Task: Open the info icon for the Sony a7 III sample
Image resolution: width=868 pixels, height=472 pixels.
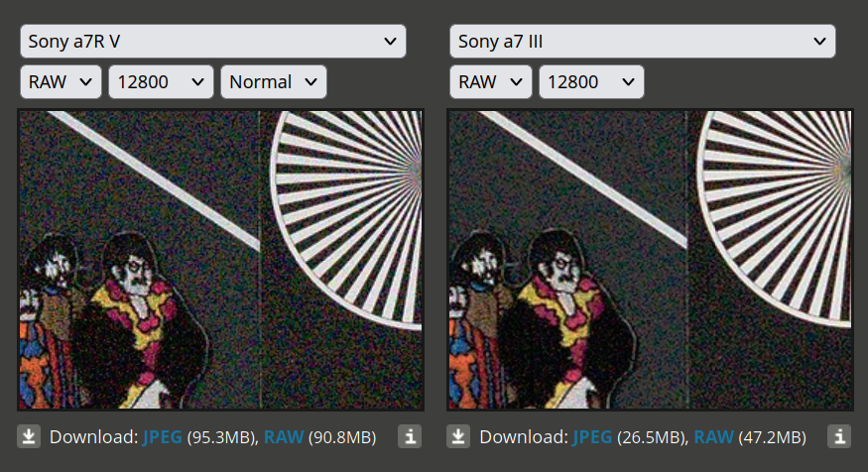Action: [839, 436]
